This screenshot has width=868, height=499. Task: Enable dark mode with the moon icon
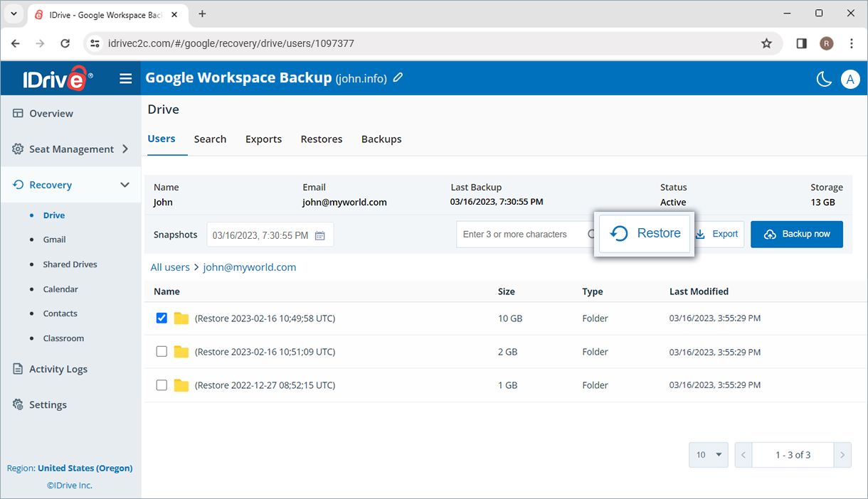[824, 79]
